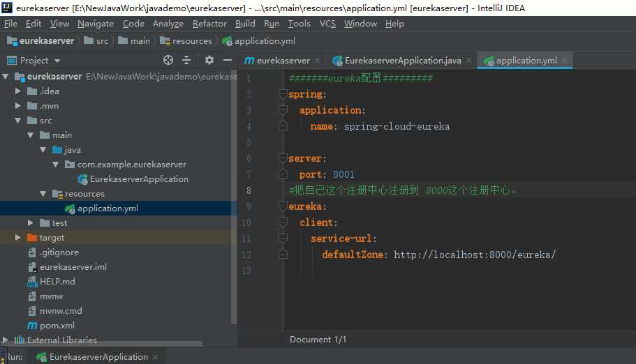The height and width of the screenshot is (364, 636).
Task: Open the Refactor menu
Action: [x=209, y=24]
